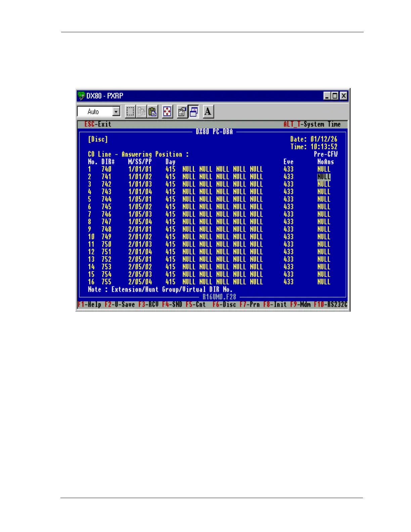Click the Paste clipboard toolbar icon
The height and width of the screenshot is (532, 411).
152,112
